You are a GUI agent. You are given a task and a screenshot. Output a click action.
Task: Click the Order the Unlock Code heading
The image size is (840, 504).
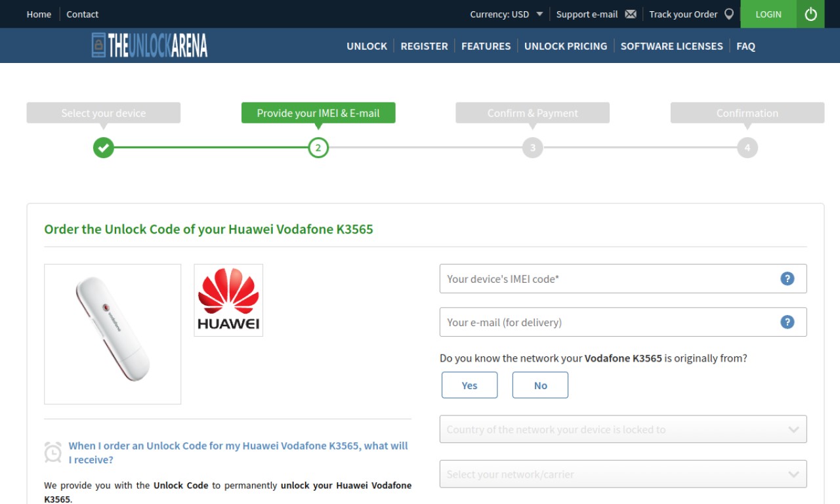coord(209,229)
